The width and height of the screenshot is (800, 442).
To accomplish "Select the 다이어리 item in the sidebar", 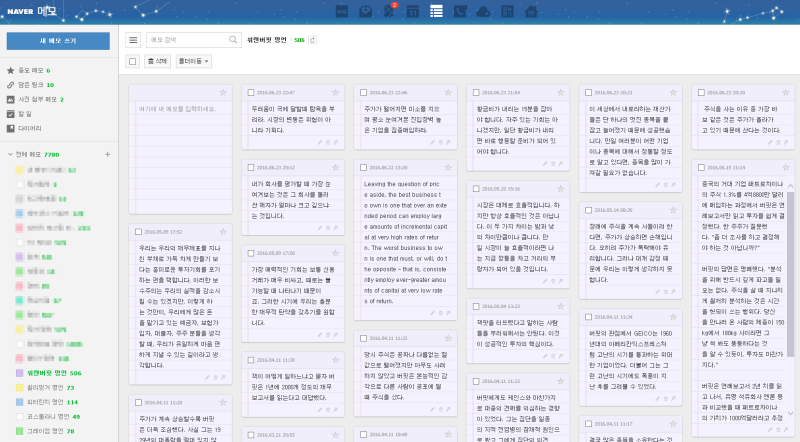I will tap(30, 129).
